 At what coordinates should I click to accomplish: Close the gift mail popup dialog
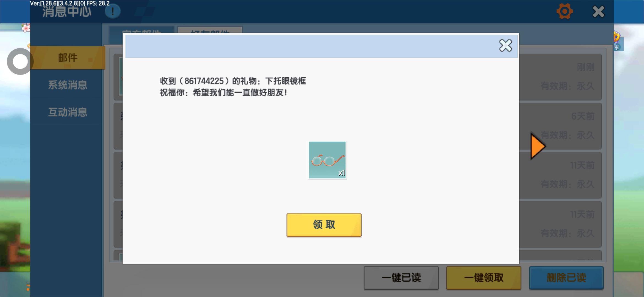(x=505, y=46)
